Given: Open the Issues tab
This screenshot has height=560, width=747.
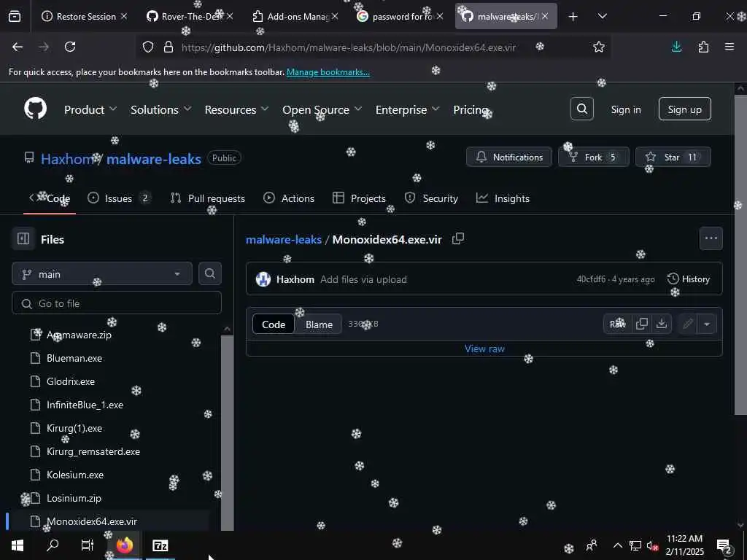Looking at the screenshot, I should (119, 198).
